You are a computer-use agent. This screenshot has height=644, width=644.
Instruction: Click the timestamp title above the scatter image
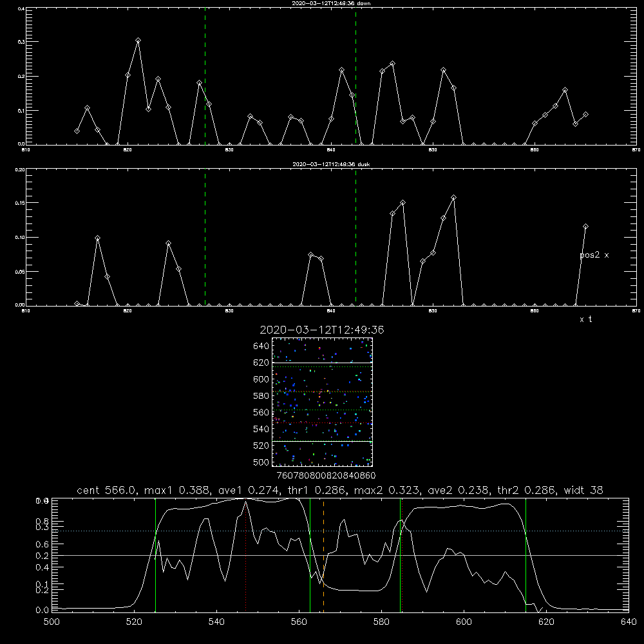pyautogui.click(x=322, y=330)
